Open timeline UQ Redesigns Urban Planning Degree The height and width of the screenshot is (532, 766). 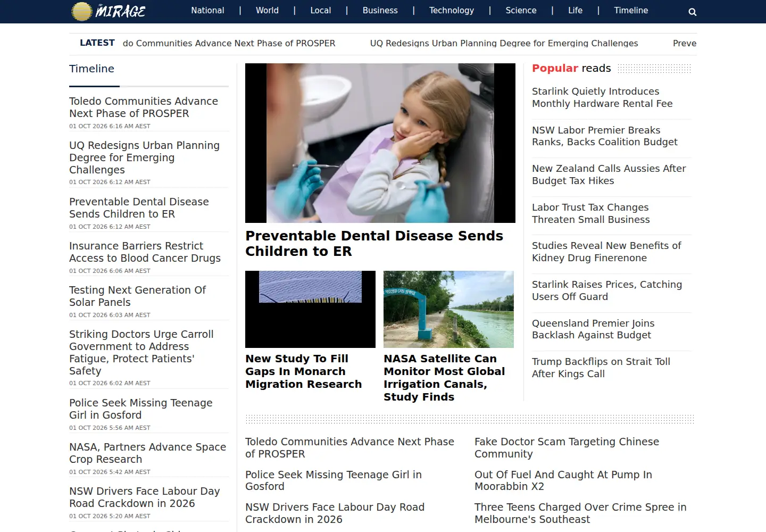(x=144, y=157)
